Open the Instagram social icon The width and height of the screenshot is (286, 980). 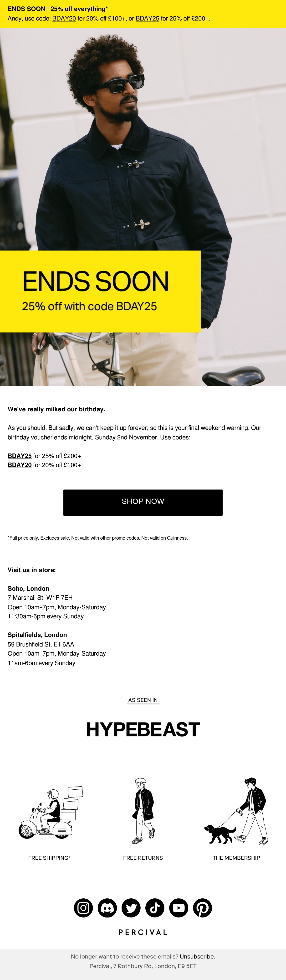83,908
